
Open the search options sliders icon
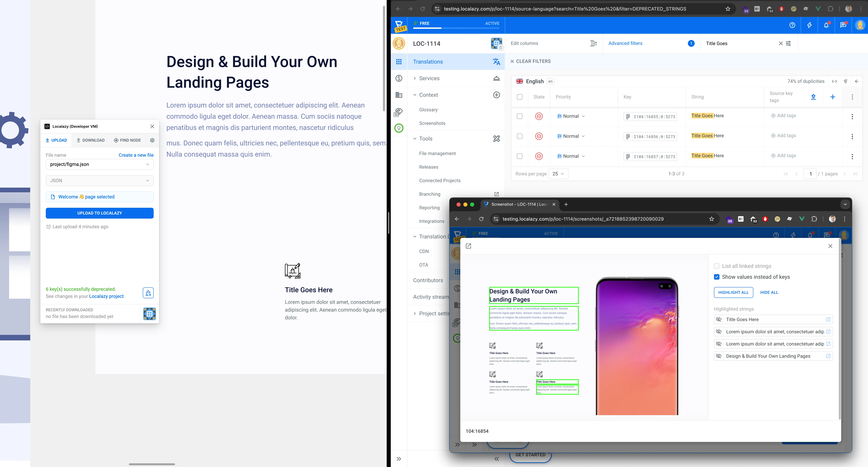pos(788,43)
